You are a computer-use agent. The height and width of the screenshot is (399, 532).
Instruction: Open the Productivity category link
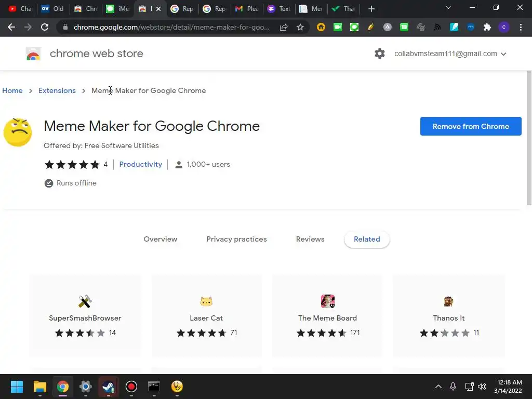pos(140,165)
